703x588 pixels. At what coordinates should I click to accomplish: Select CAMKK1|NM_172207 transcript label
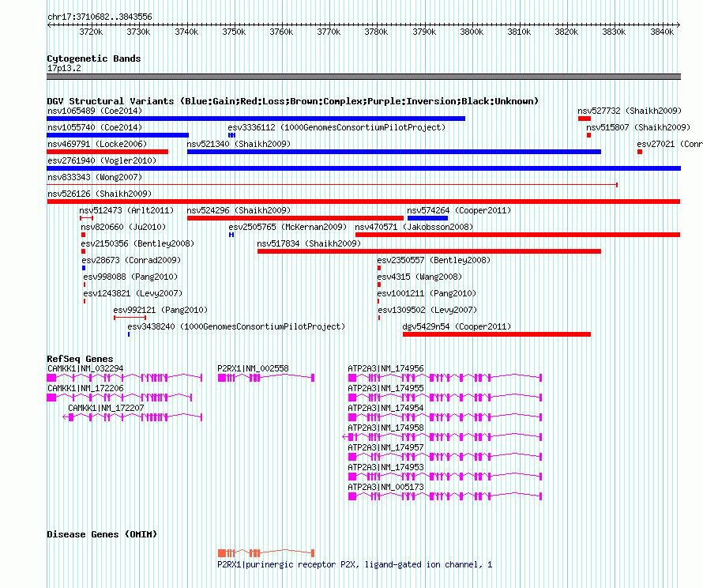pyautogui.click(x=107, y=408)
